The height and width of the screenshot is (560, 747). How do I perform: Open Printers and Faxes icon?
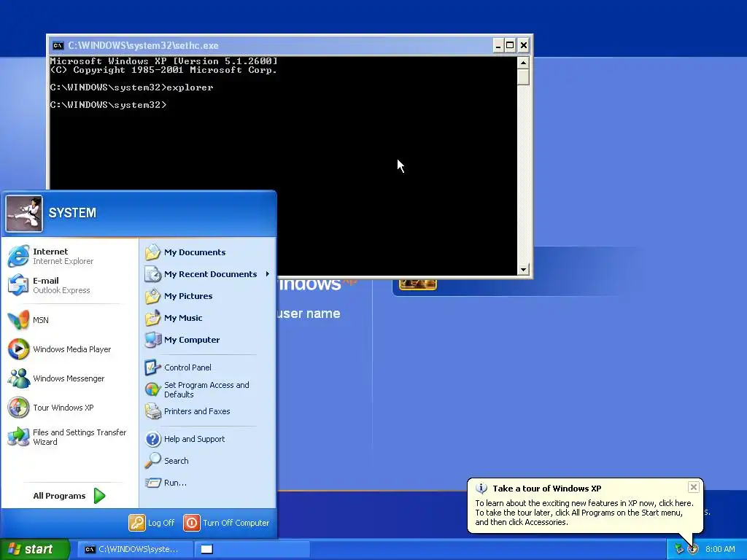153,411
